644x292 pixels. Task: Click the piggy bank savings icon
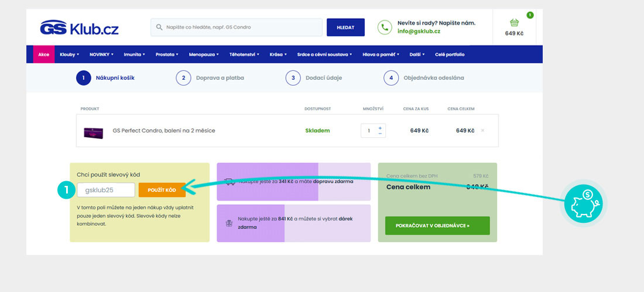[x=583, y=201]
